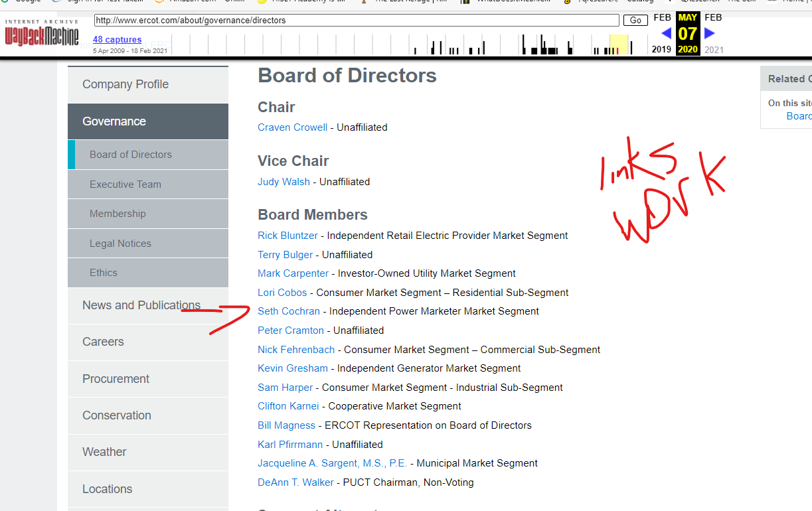Open DeAnn T. Walker's profile link

pyautogui.click(x=296, y=482)
